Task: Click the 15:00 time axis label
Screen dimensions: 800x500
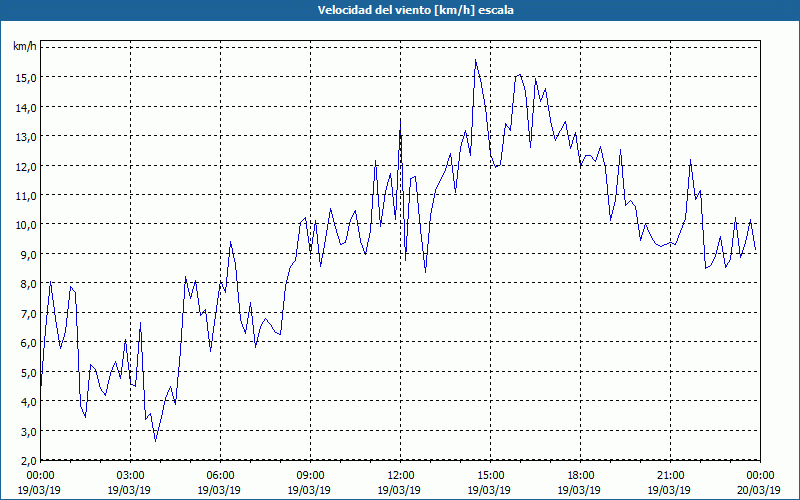Action: tap(490, 476)
